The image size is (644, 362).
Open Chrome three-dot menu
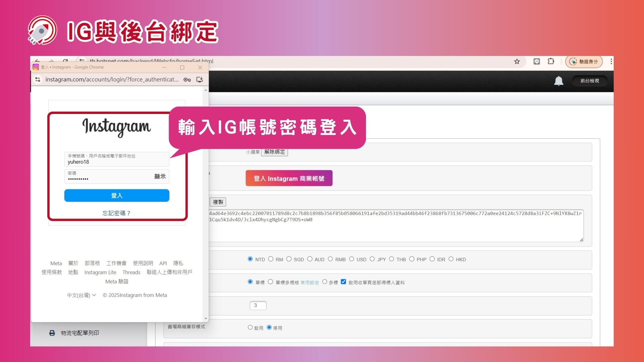coord(611,61)
